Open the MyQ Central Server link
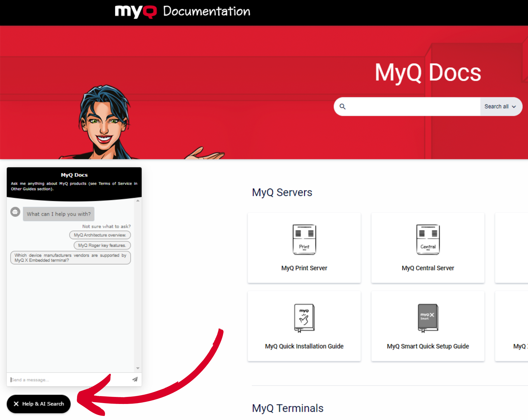The image size is (528, 420). pyautogui.click(x=428, y=268)
